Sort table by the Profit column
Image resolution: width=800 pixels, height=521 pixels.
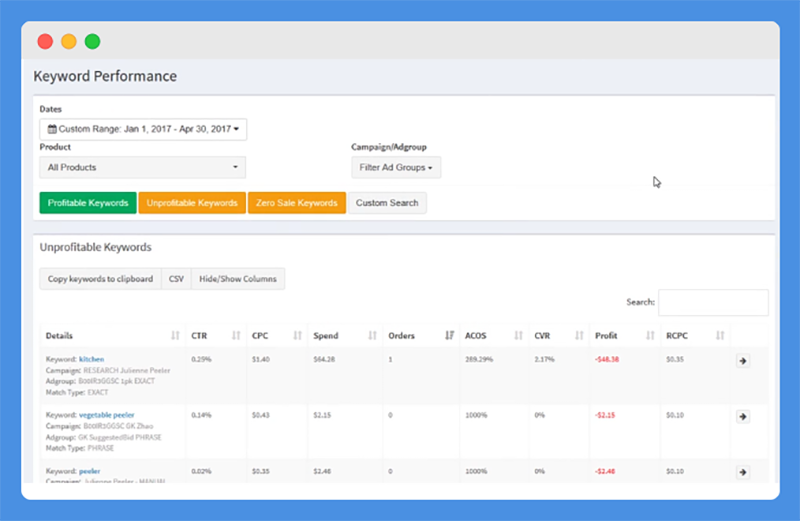coord(619,336)
